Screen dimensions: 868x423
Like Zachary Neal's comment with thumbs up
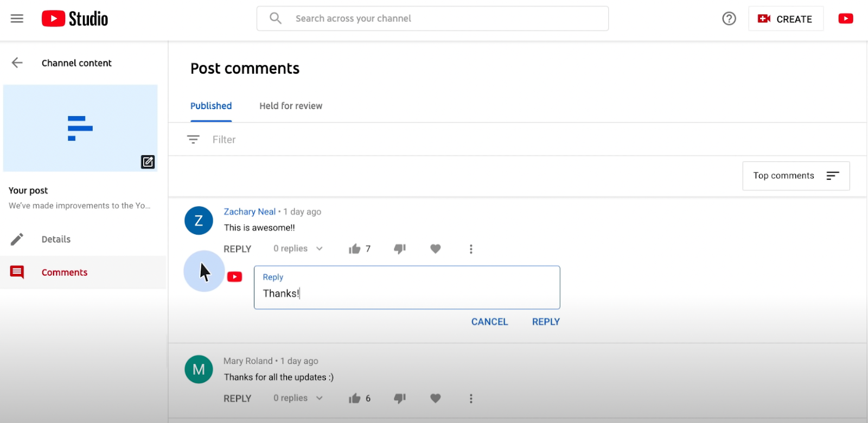point(355,249)
